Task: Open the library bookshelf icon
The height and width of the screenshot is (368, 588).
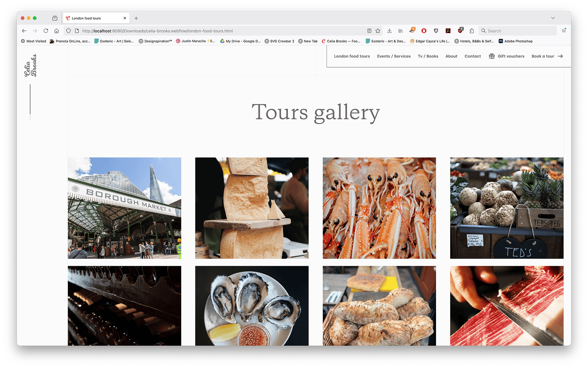Action: pyautogui.click(x=400, y=31)
